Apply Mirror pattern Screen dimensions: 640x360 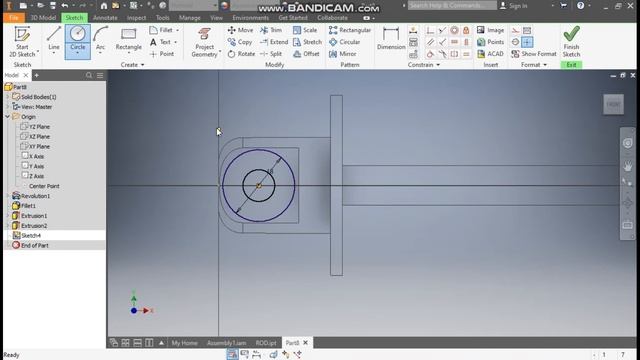pos(342,54)
